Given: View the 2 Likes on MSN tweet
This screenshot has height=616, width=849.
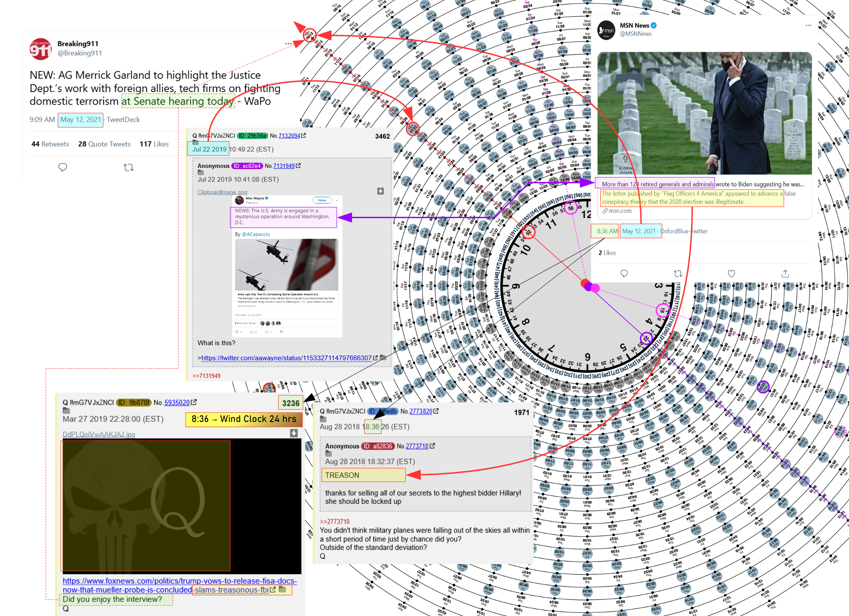Looking at the screenshot, I should [x=607, y=253].
